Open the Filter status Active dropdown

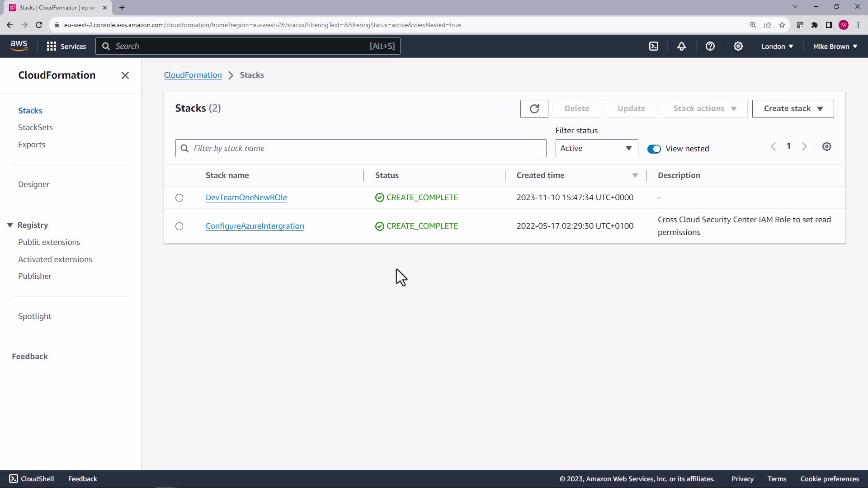596,148
